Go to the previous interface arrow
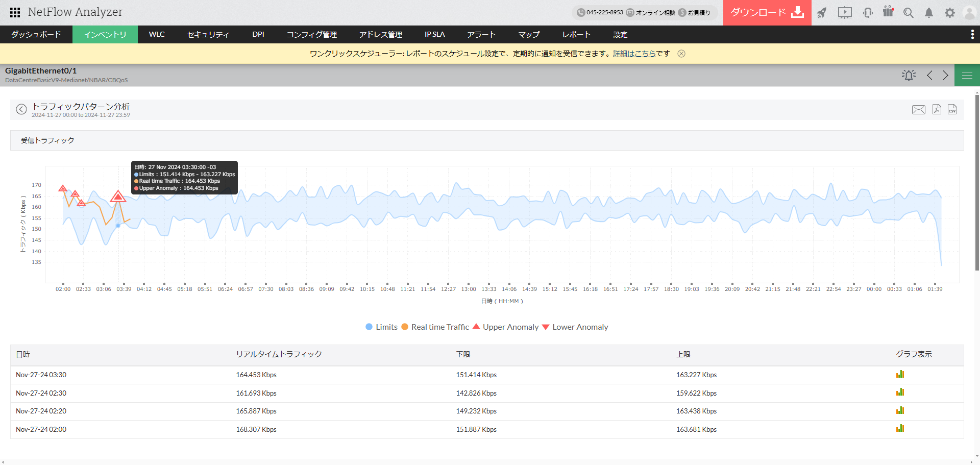This screenshot has height=465, width=980. 929,76
